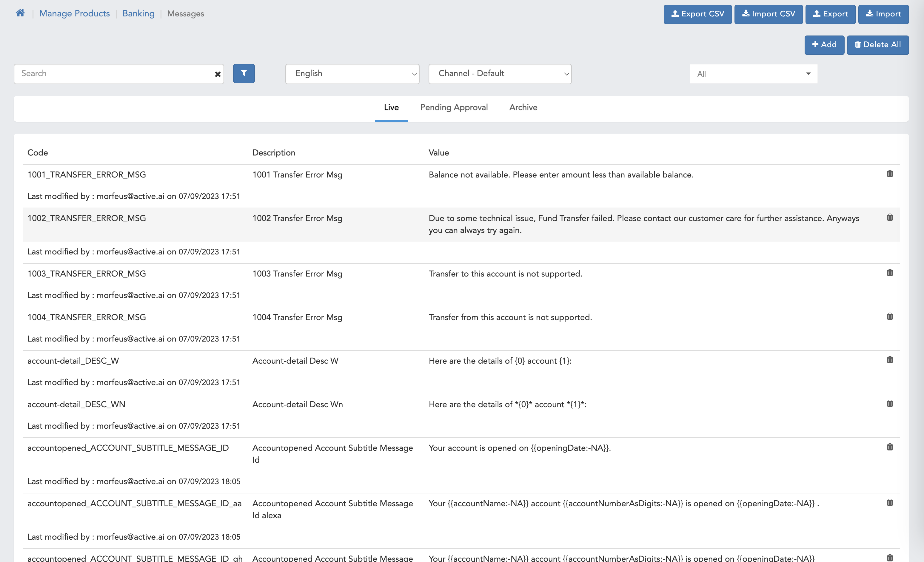Click Delete All button
924x562 pixels.
(x=877, y=45)
